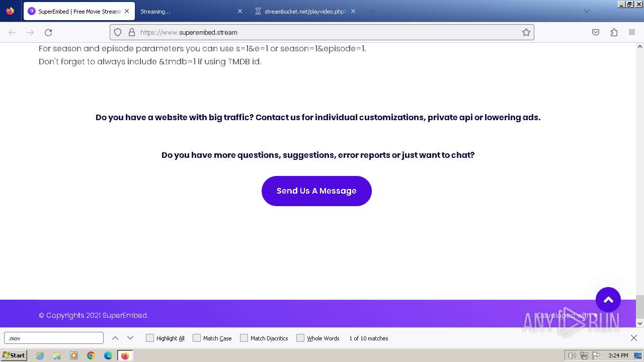Click '1 of 10 matches' status text

pyautogui.click(x=369, y=338)
